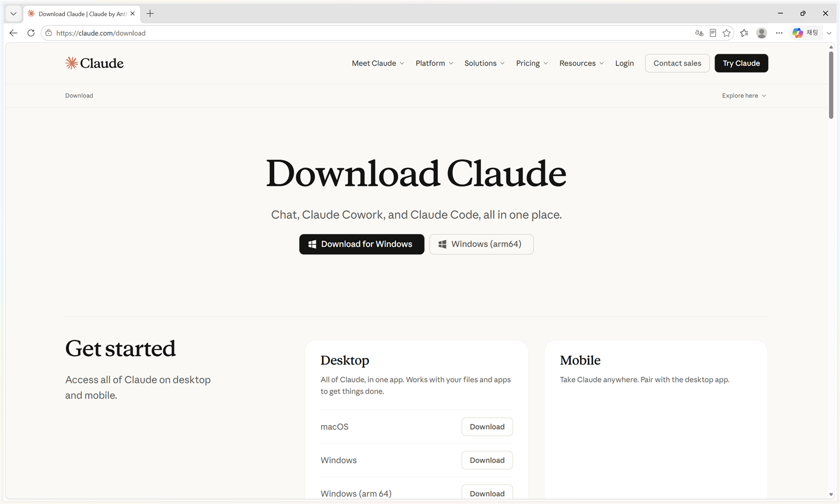Click the Download for Windows button
840x504 pixels.
362,244
